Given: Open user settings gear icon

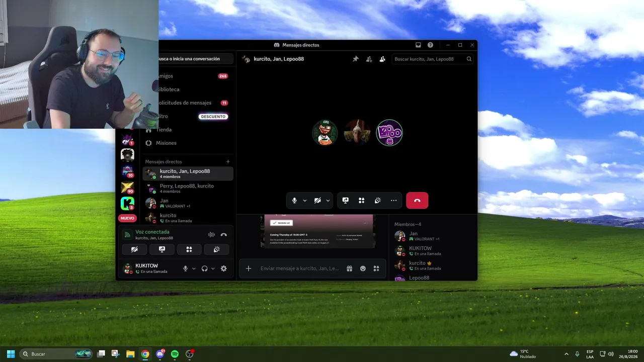Looking at the screenshot, I should (x=223, y=268).
